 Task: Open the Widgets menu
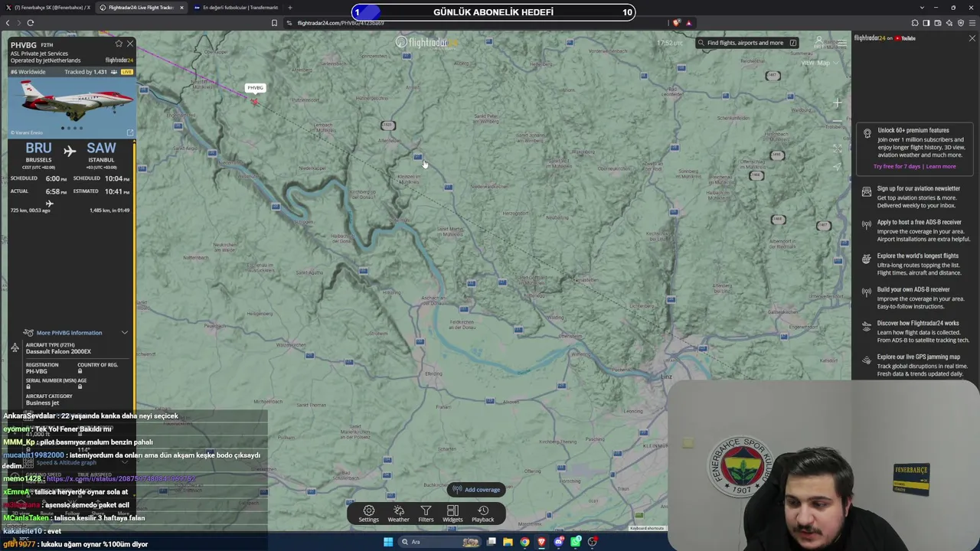(x=452, y=514)
